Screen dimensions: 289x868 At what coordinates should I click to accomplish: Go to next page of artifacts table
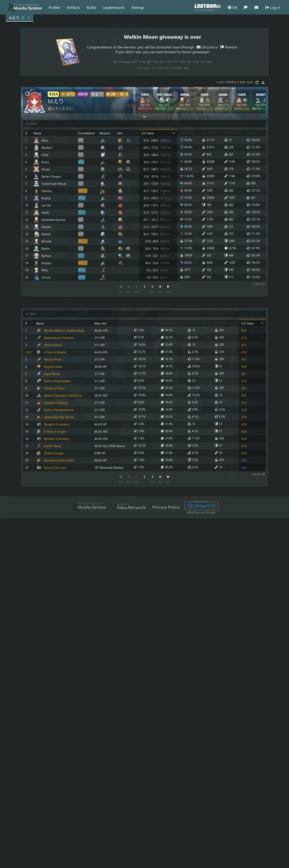[x=152, y=477]
